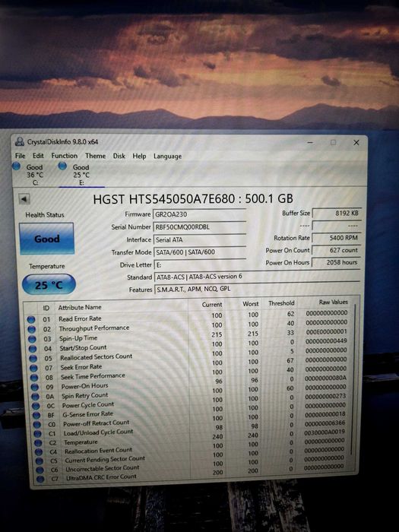Click status dot for Temperature attribute row
Viewport: 399px width, 532px height.
coord(38,443)
